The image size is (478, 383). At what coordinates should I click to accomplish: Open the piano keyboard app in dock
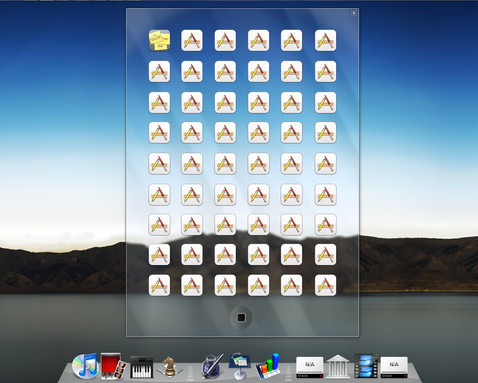pos(142,367)
